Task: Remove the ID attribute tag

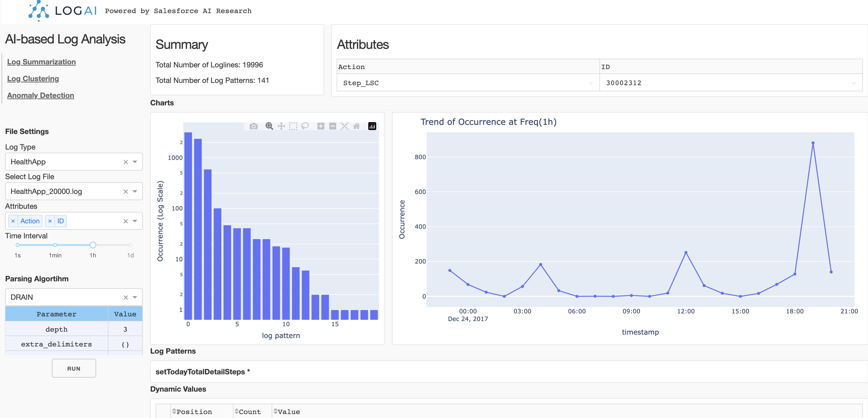Action: (50, 221)
